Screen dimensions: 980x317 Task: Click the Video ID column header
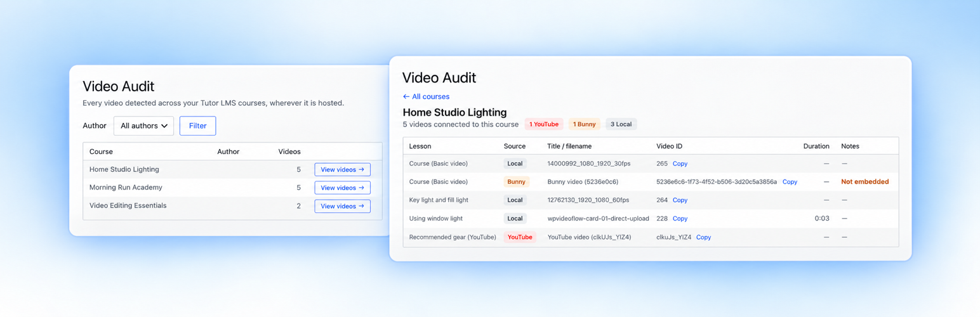click(x=669, y=146)
